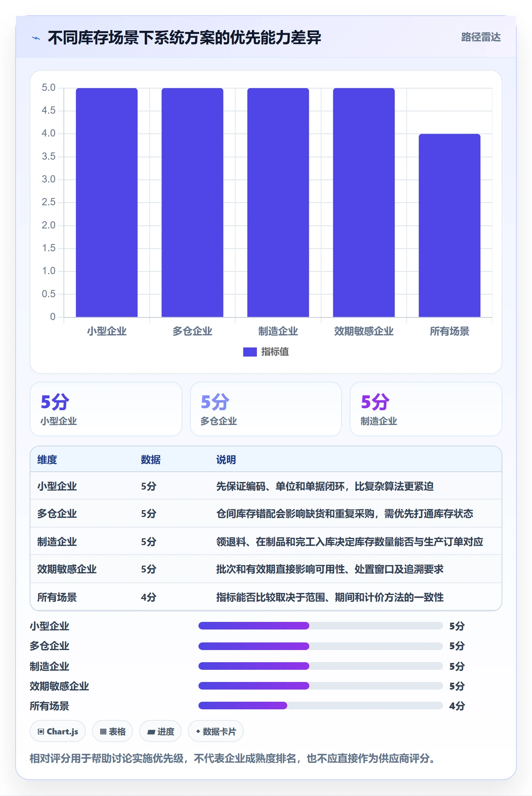Click the 小型企业 progress bar

(x=321, y=626)
